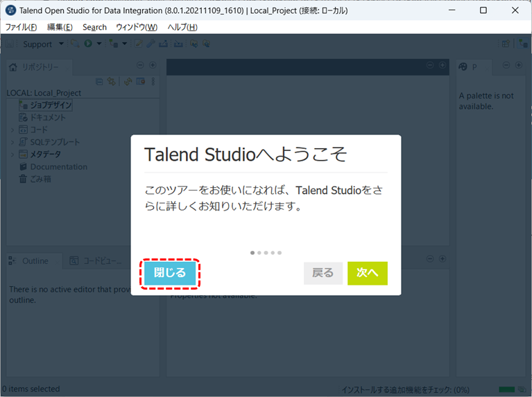This screenshot has width=532, height=397.
Task: Maximize the editor area panel
Action: (x=443, y=65)
